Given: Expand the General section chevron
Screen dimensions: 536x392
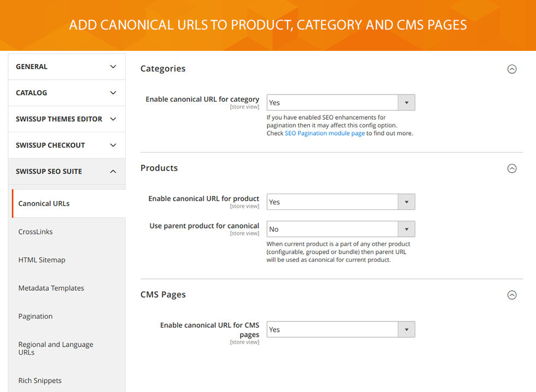Looking at the screenshot, I should click(x=113, y=67).
